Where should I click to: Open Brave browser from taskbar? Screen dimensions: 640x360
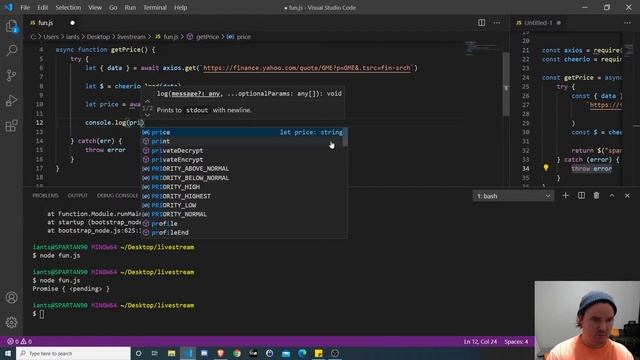coord(220,353)
